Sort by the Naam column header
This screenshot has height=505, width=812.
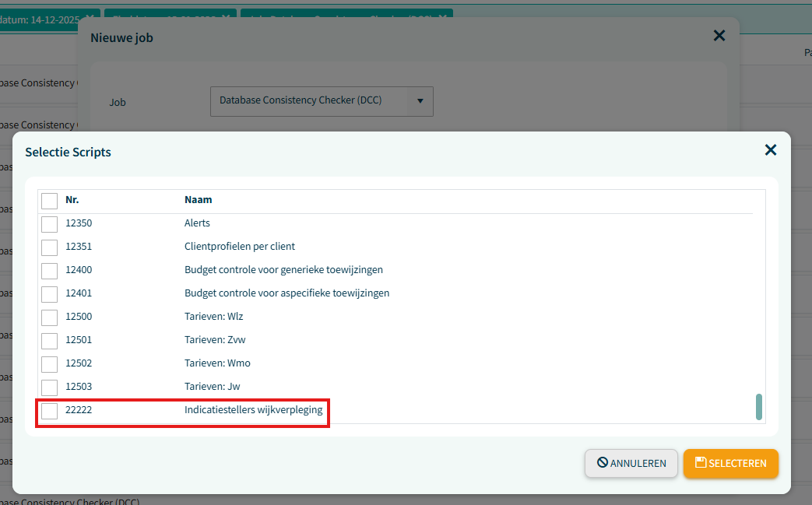[198, 200]
